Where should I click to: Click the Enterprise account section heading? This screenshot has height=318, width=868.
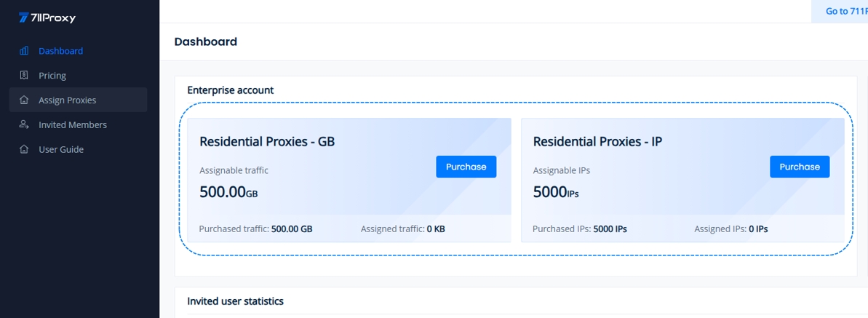click(230, 90)
